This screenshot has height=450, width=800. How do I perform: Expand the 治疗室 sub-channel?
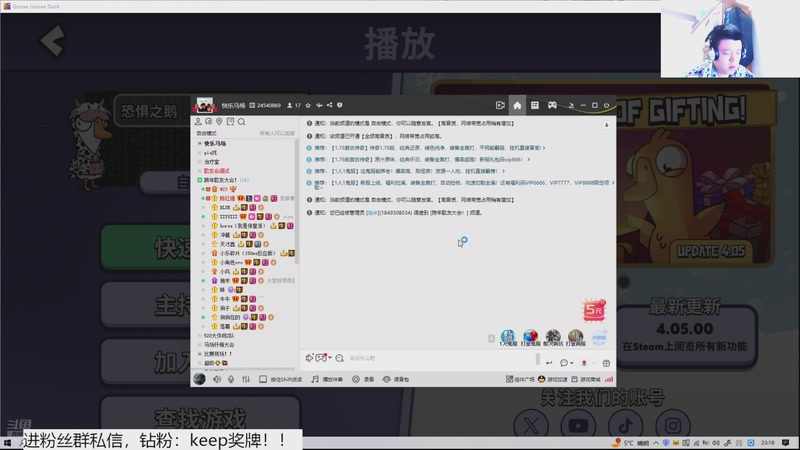199,162
